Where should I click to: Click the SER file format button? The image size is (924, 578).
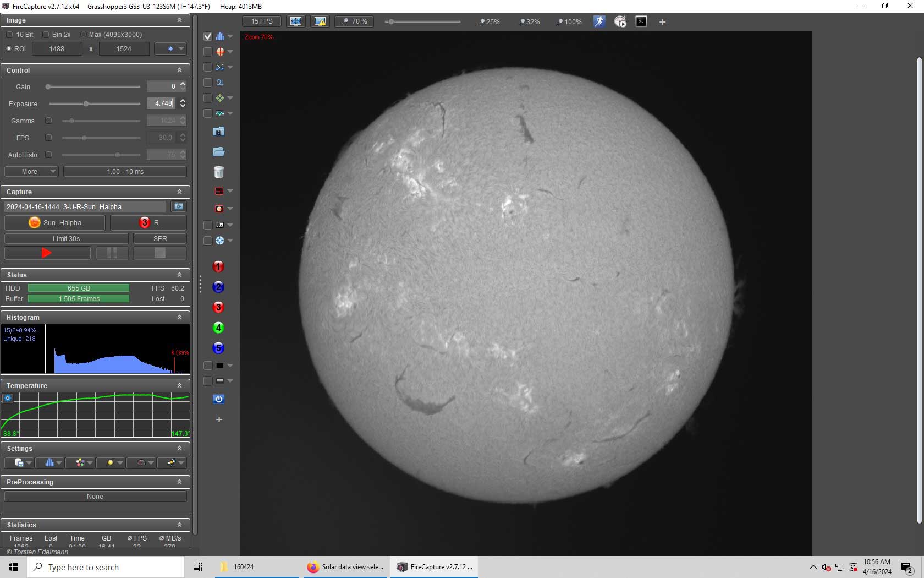pyautogui.click(x=160, y=239)
